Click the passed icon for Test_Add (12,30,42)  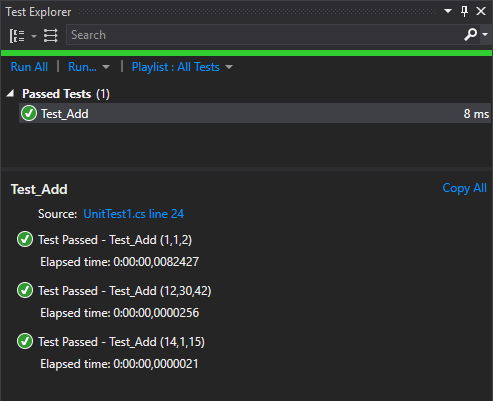(25, 290)
